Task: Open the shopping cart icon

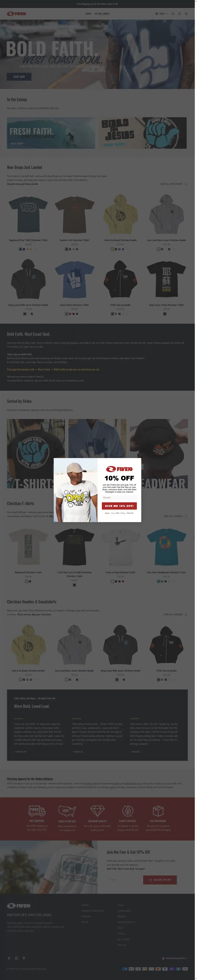Action: tap(186, 14)
